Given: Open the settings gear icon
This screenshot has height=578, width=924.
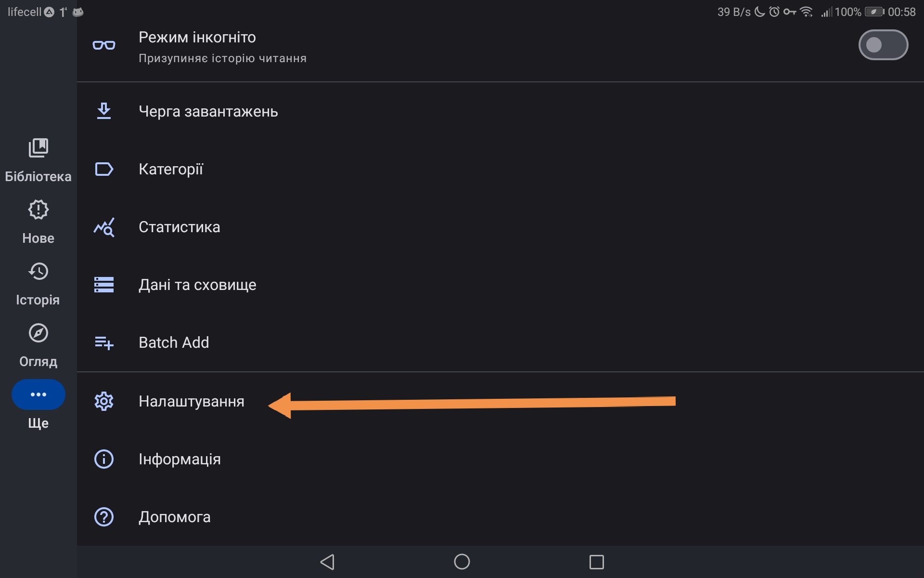Looking at the screenshot, I should (x=104, y=401).
